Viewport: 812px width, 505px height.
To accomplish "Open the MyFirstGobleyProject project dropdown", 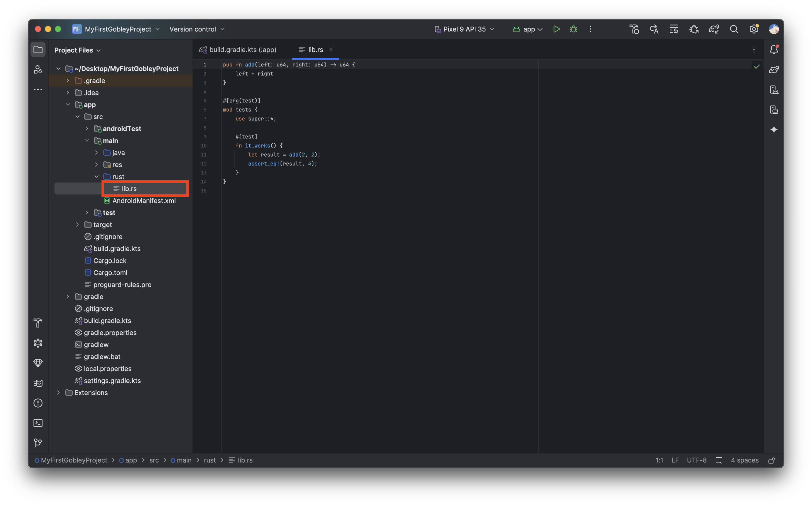I will pos(116,29).
